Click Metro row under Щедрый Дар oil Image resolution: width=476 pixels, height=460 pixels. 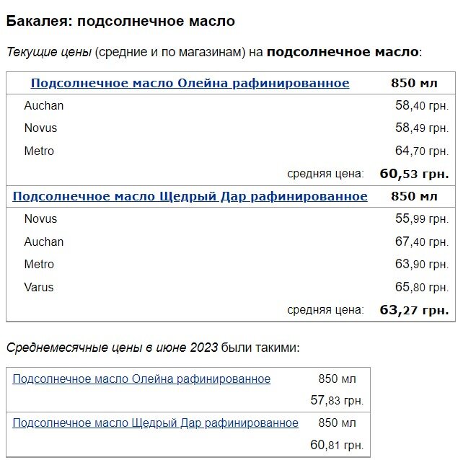click(231, 265)
